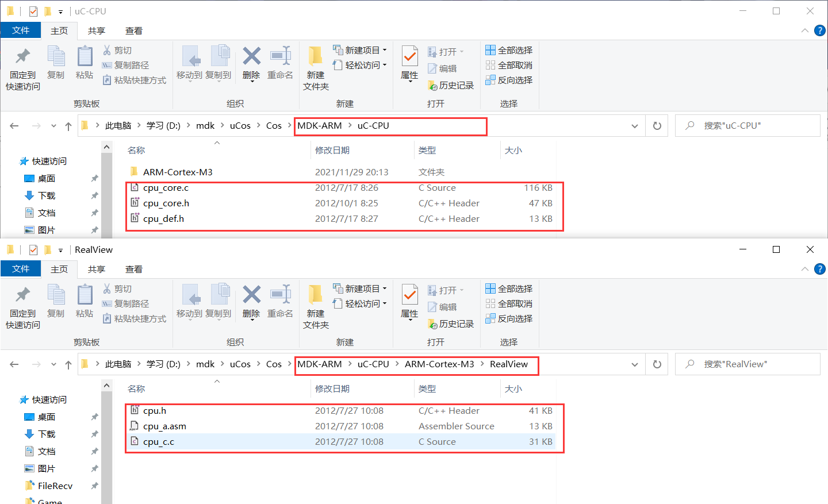The image size is (828, 504).
Task: Click 学习 (D:) breadcrumb in RealView address bar
Action: 163,364
